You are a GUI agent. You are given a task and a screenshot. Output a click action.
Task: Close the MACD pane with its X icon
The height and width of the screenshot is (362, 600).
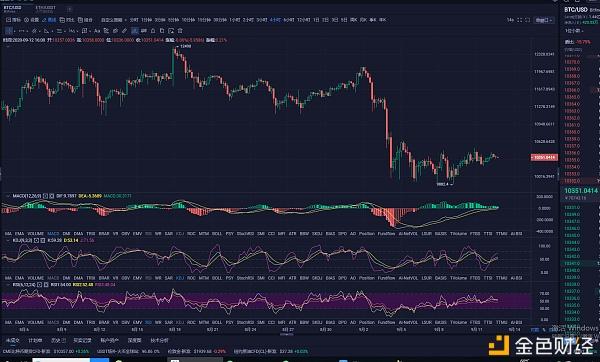[52, 196]
